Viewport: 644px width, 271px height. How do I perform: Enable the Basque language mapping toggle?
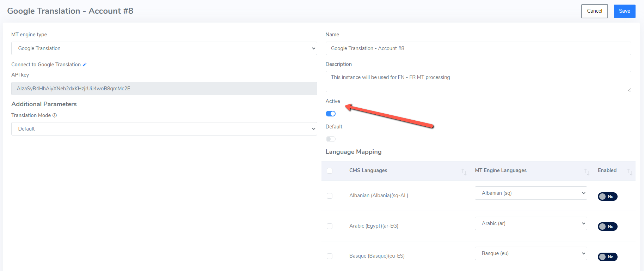[607, 257]
